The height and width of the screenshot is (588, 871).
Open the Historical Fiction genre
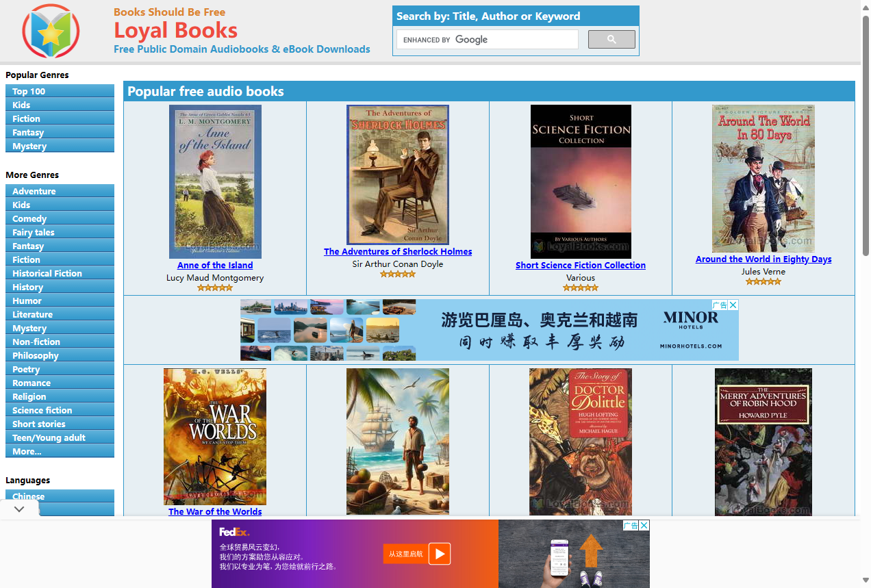(x=47, y=273)
